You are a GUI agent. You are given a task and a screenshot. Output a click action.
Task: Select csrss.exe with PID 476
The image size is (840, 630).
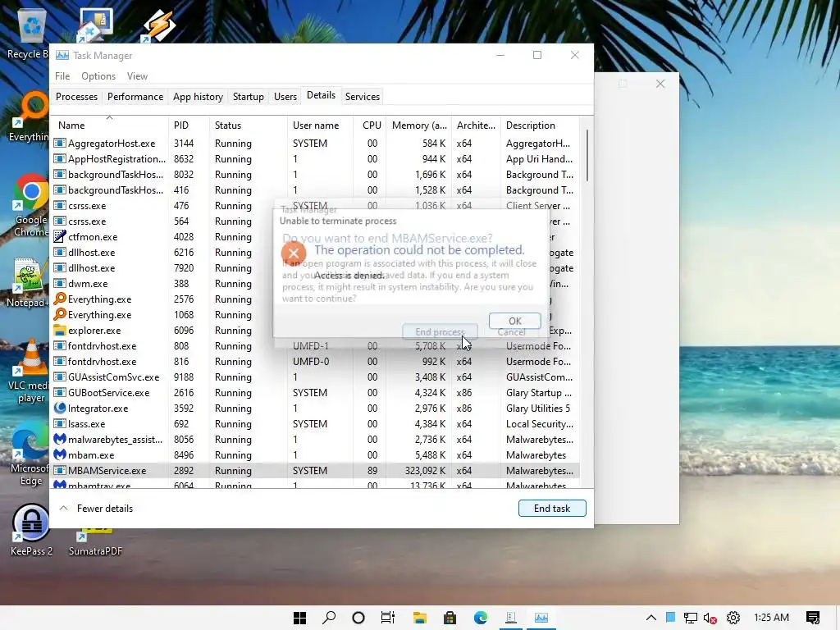pyautogui.click(x=316, y=205)
